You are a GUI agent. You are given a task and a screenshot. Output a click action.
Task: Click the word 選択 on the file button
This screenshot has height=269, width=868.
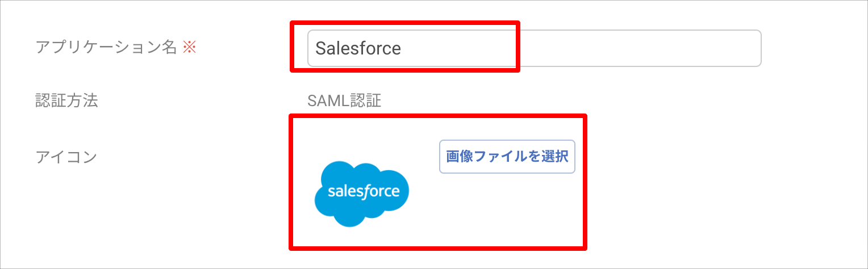pyautogui.click(x=556, y=157)
